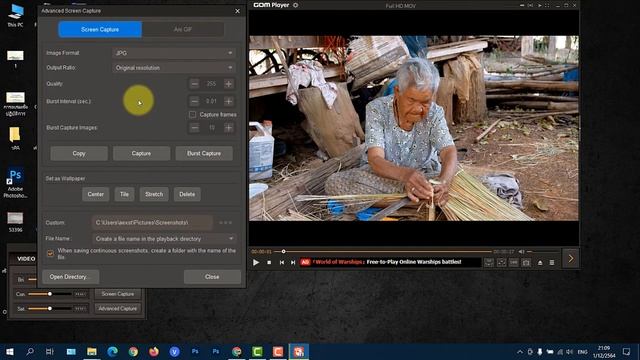This screenshot has width=640, height=360.
Task: Click the Open Directory button
Action: click(71, 277)
